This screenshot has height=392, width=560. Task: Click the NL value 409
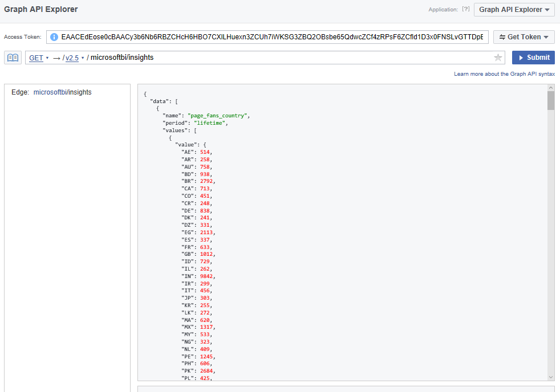point(205,349)
